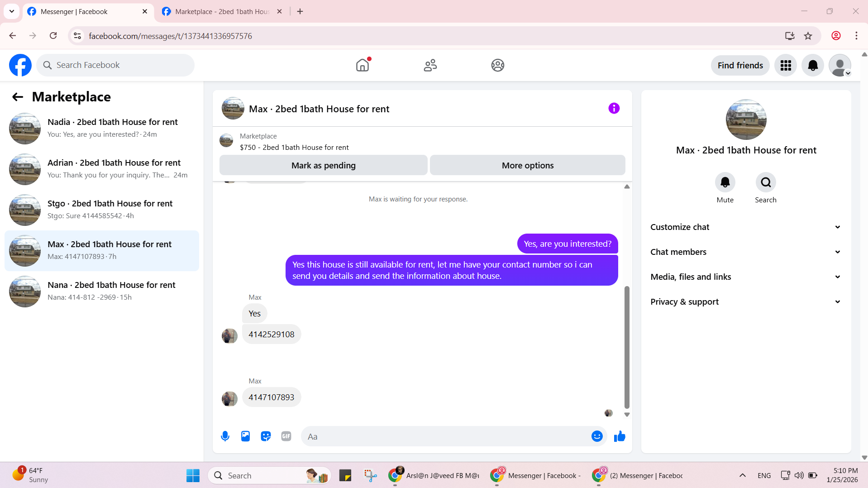The width and height of the screenshot is (868, 488).
Task: Open the Adrian conversation
Action: (x=102, y=169)
